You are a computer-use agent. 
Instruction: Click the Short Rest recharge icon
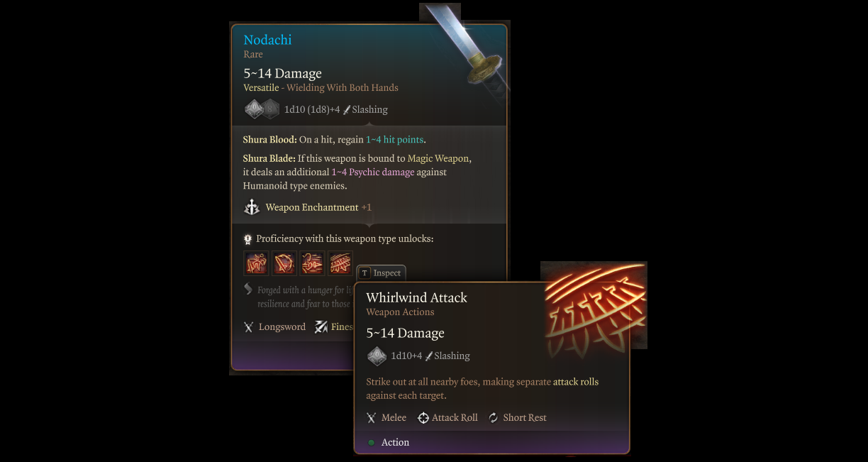coord(494,418)
